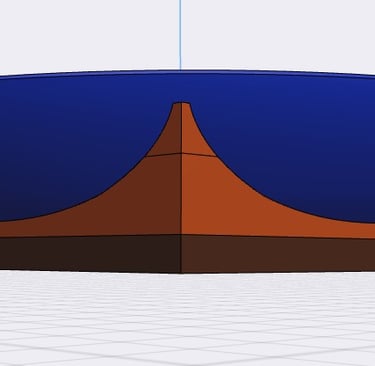Select the dark brown left base face

tap(90, 253)
